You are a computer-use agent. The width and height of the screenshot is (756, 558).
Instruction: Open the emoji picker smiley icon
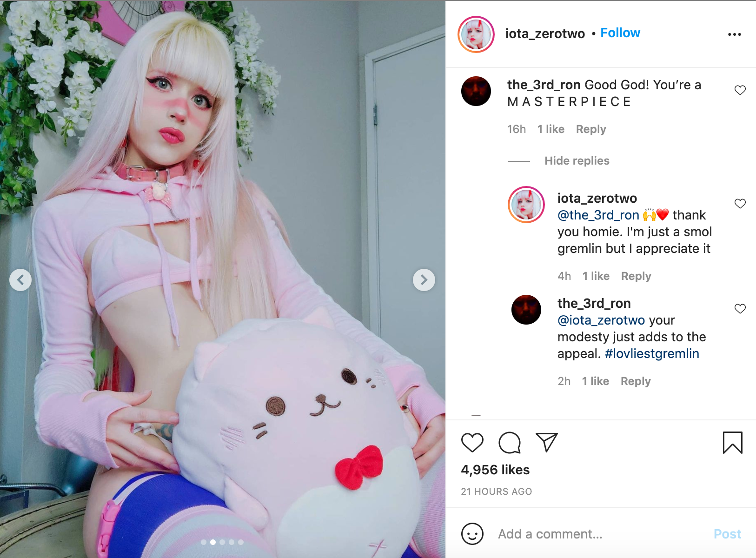(x=472, y=534)
